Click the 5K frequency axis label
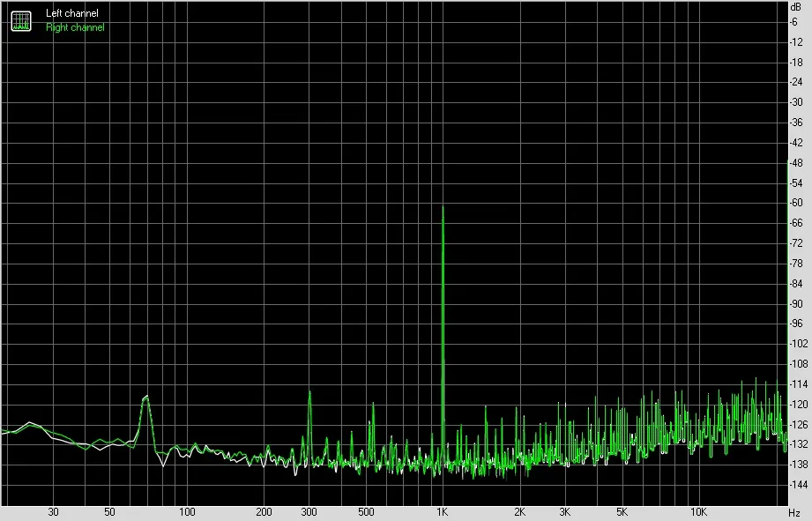The width and height of the screenshot is (812, 521). coord(622,512)
